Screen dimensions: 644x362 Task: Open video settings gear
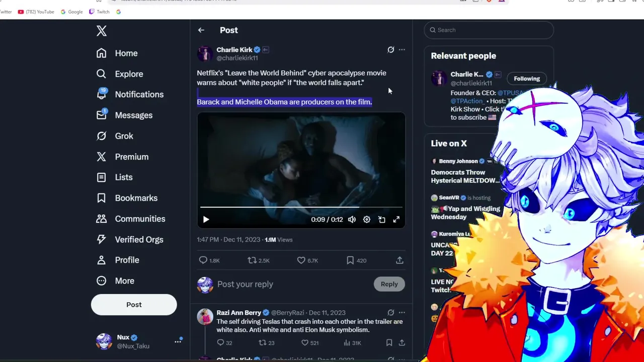tap(367, 220)
